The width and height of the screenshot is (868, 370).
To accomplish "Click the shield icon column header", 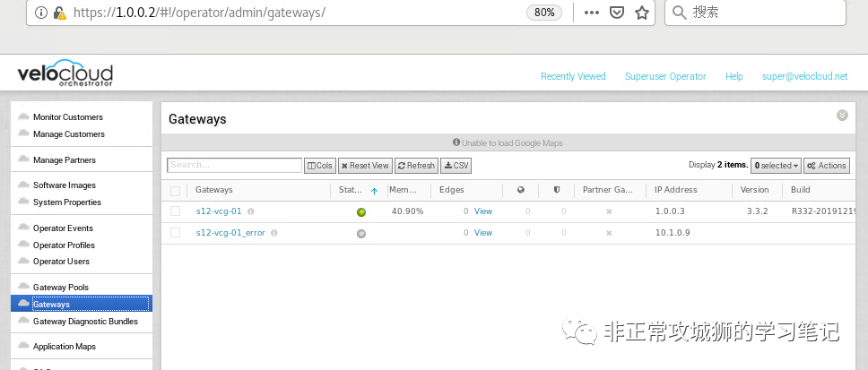I will [x=556, y=190].
